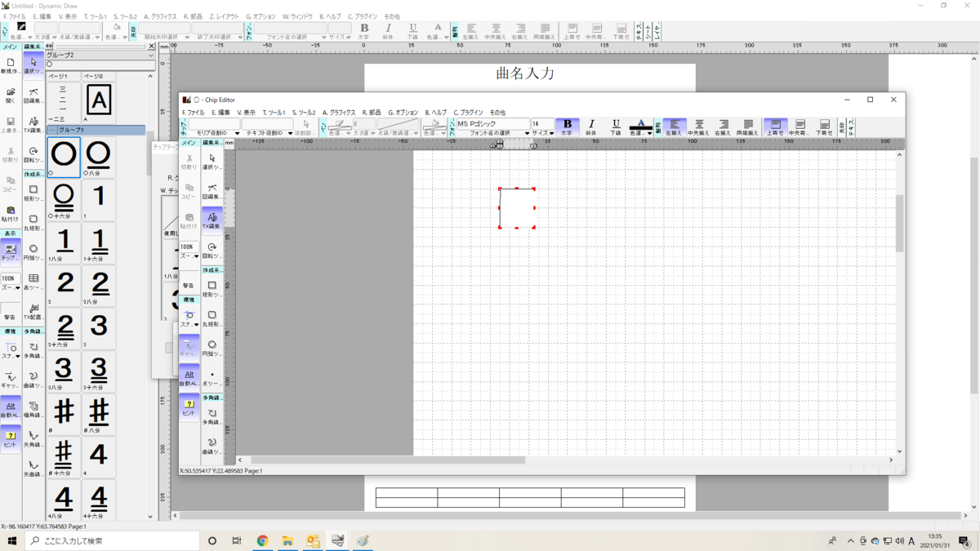This screenshot has width=980, height=551.
Task: Select A chip thumbnail on ページ1
Action: pyautogui.click(x=98, y=102)
